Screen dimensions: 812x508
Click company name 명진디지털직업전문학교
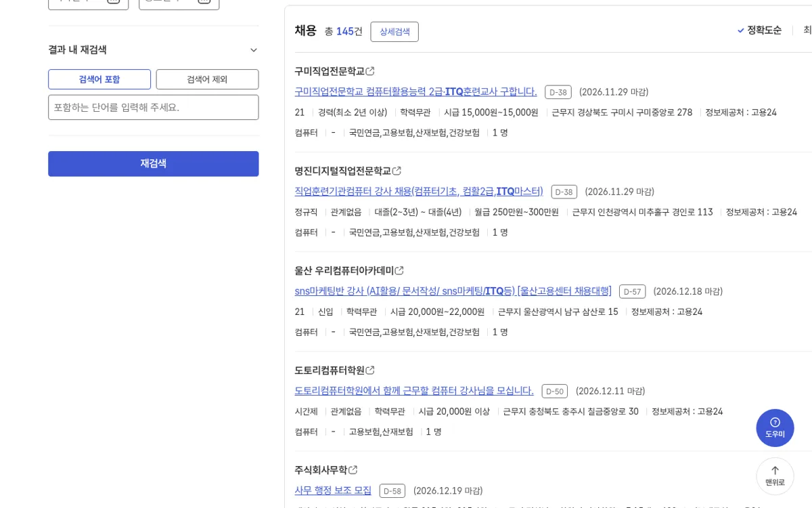click(x=342, y=171)
